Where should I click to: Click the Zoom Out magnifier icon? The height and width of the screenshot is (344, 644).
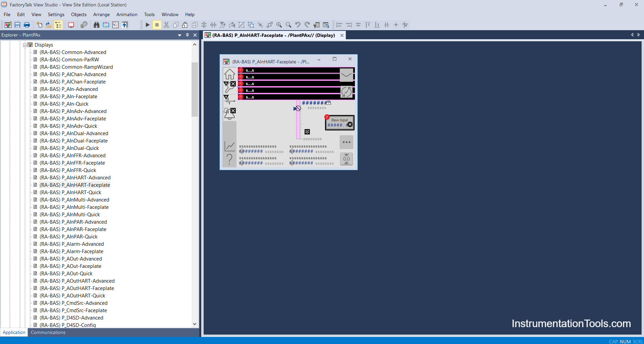pos(288,25)
